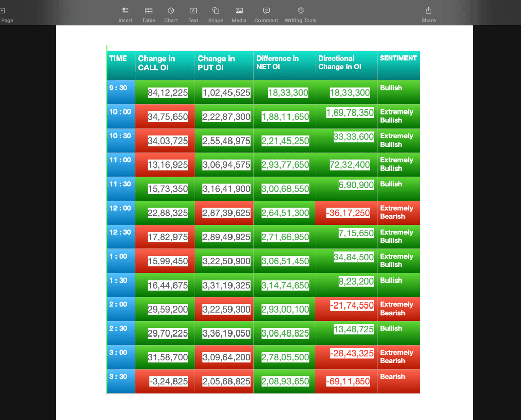The height and width of the screenshot is (420, 521).
Task: Select the 1 : 00 time cell
Action: [x=121, y=261]
